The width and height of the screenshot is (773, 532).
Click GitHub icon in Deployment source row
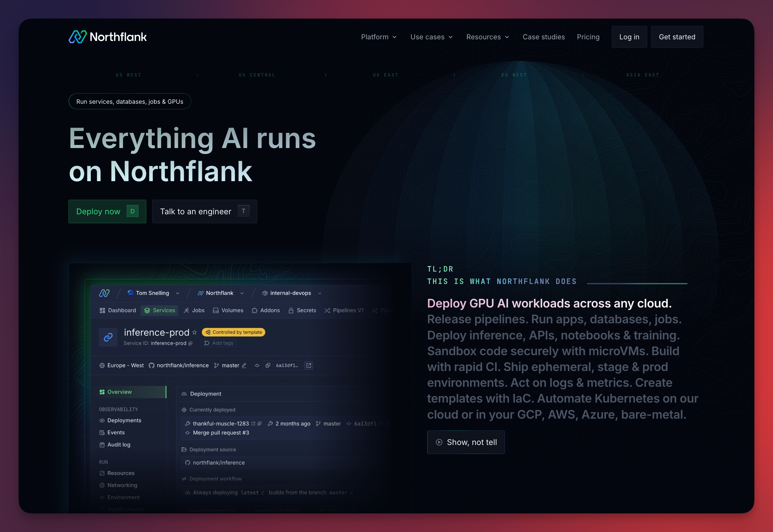(x=188, y=463)
